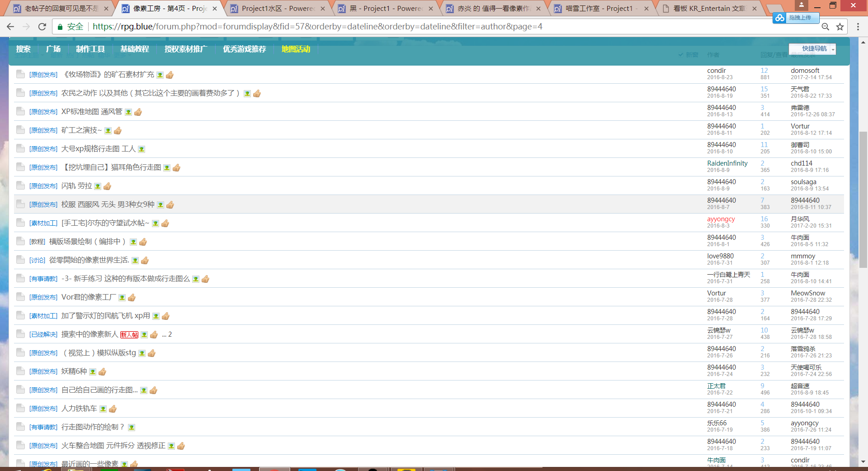Image resolution: width=868 pixels, height=471 pixels.
Task: Click thumbs-up icon on Vor君的像素工厂
Action: (x=132, y=298)
